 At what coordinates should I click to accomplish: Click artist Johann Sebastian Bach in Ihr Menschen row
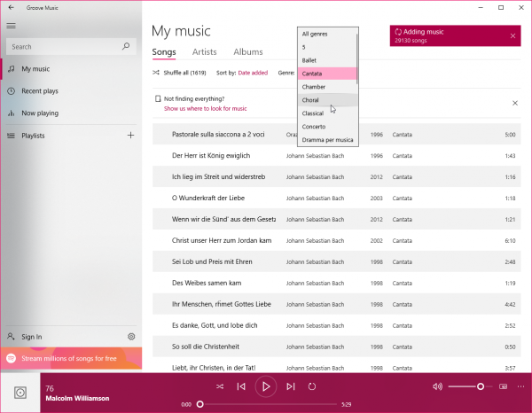click(x=315, y=305)
